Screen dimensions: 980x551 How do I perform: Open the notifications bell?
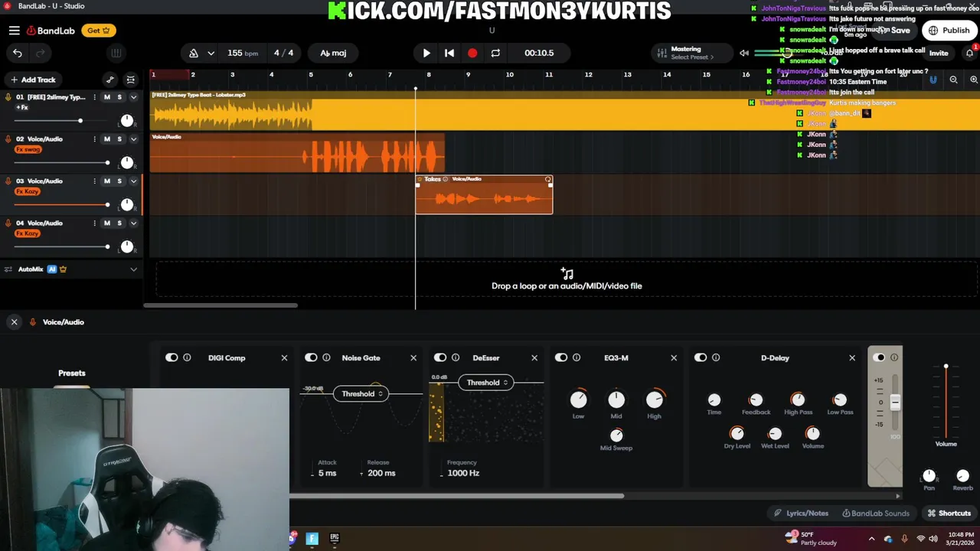[969, 53]
